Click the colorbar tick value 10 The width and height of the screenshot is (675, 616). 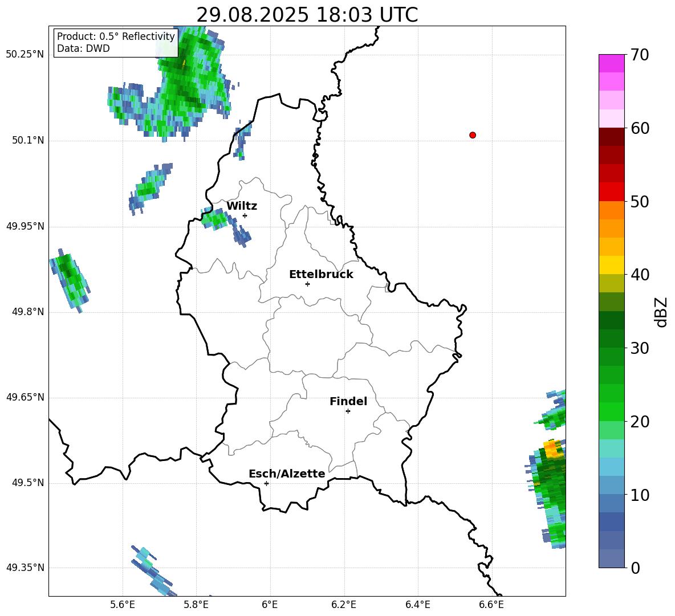pyautogui.click(x=640, y=495)
